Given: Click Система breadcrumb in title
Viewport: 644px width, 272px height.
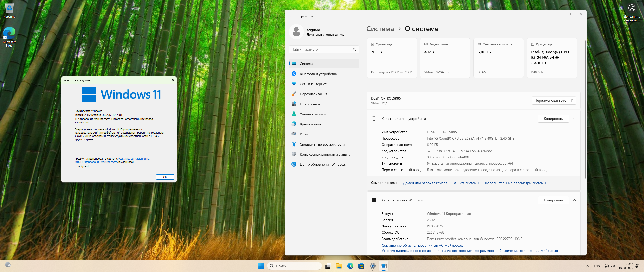Looking at the screenshot, I should point(380,29).
